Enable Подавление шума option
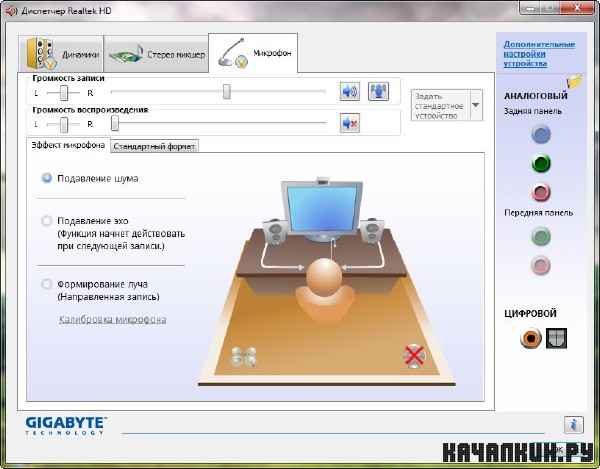Image resolution: width=600 pixels, height=469 pixels. point(47,178)
